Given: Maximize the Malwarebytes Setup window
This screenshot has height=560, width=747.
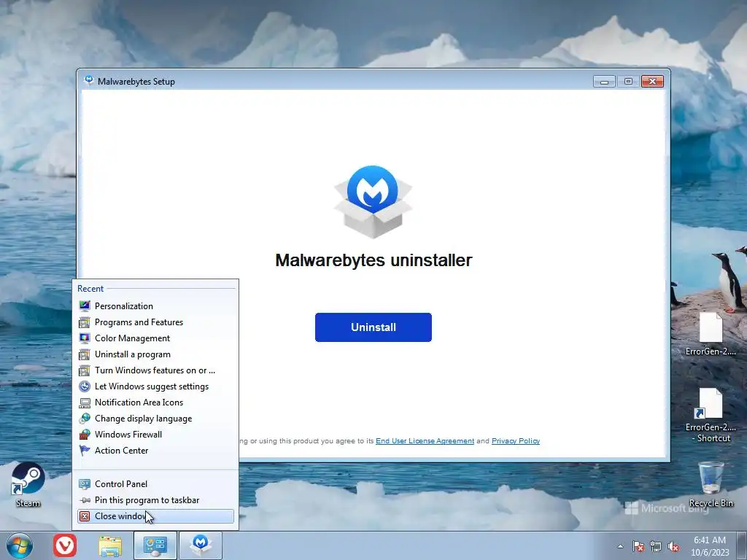Looking at the screenshot, I should (628, 82).
